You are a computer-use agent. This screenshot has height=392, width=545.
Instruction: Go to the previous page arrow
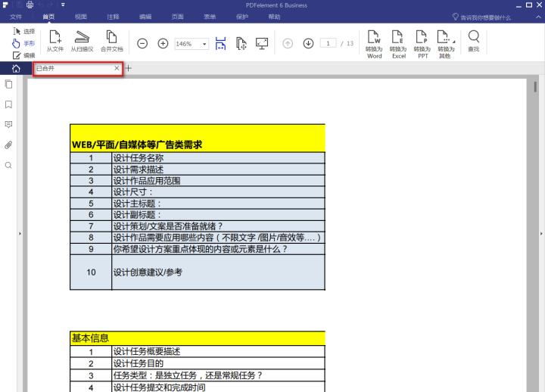pos(288,43)
